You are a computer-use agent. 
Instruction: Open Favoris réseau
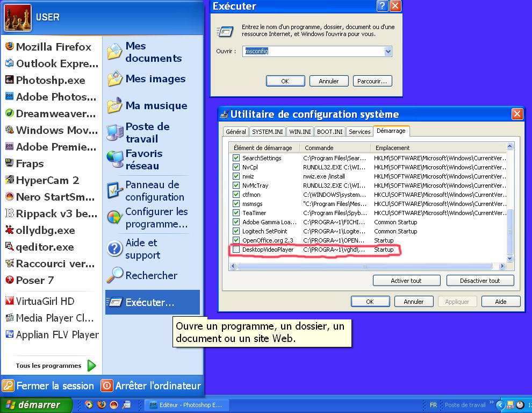135,159
